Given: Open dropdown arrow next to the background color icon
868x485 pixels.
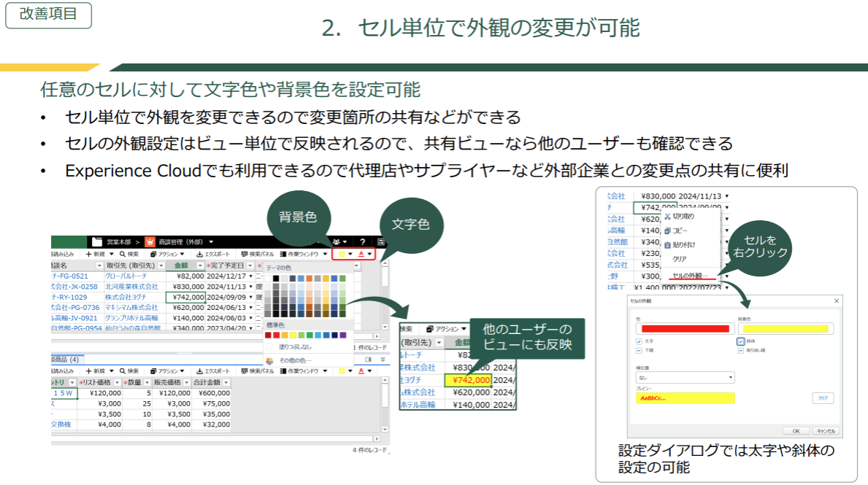Looking at the screenshot, I should pyautogui.click(x=350, y=254).
